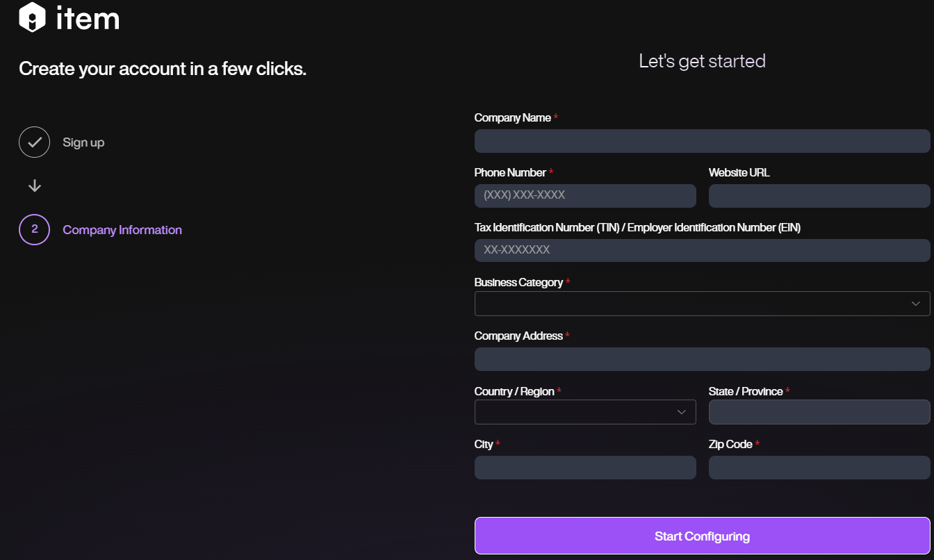Click into the Phone Number field

point(584,196)
